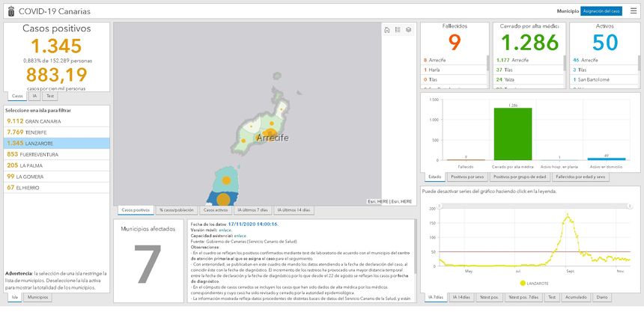
Task: Open the Positivos por sexo tab
Action: tap(468, 177)
